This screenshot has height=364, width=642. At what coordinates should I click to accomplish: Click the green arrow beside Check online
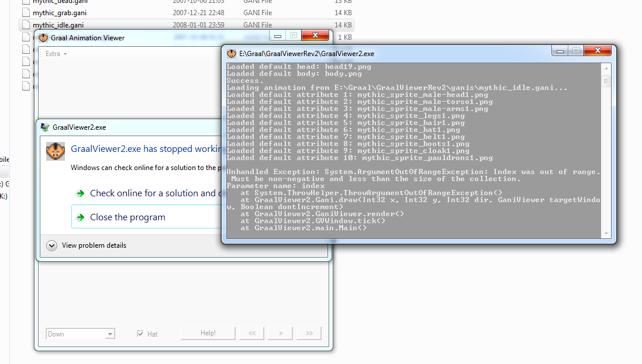[80, 193]
